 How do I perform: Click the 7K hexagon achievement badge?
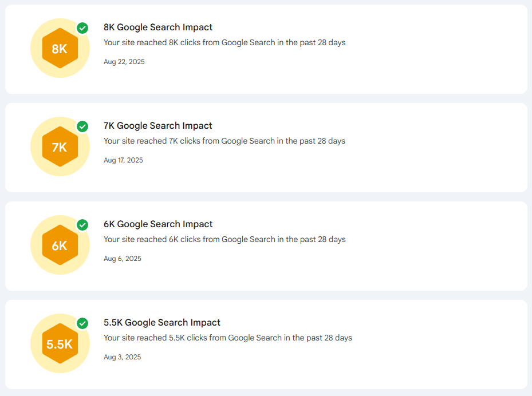pos(60,146)
